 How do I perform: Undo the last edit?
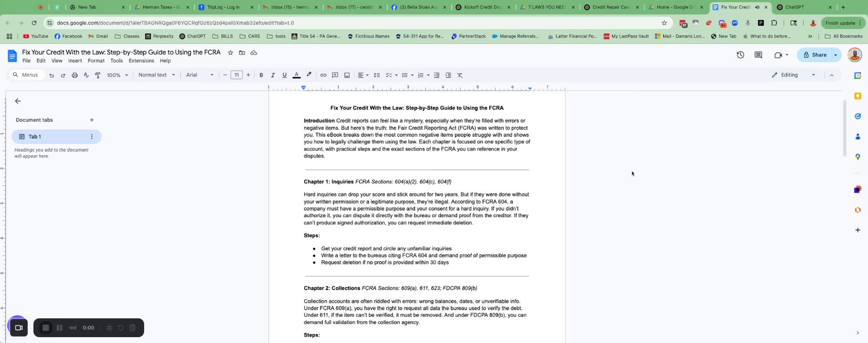pyautogui.click(x=51, y=75)
